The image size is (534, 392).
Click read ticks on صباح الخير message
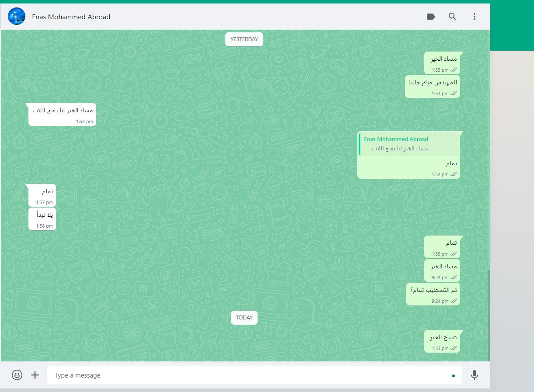click(x=454, y=348)
